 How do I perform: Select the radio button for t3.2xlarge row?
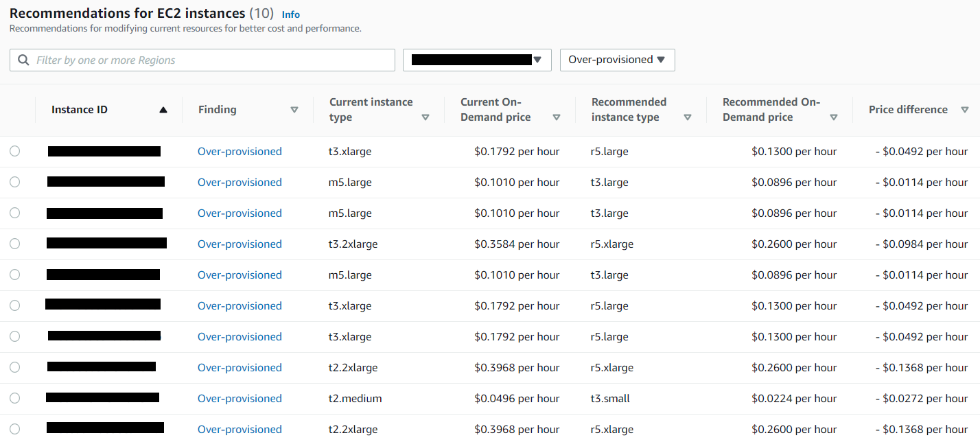pyautogui.click(x=15, y=244)
